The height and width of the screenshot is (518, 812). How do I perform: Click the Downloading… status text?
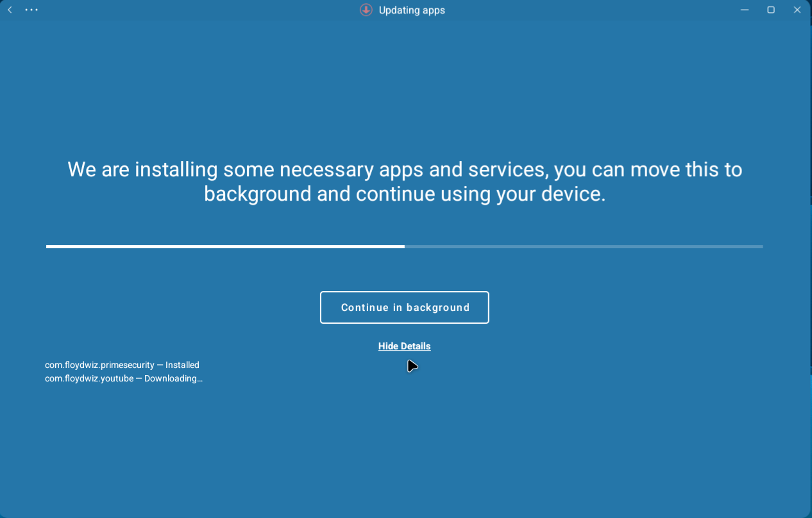tap(173, 379)
